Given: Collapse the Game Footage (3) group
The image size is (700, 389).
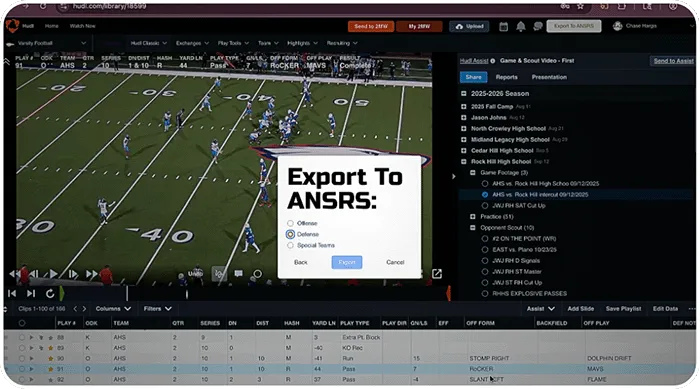Looking at the screenshot, I should pyautogui.click(x=472, y=172).
